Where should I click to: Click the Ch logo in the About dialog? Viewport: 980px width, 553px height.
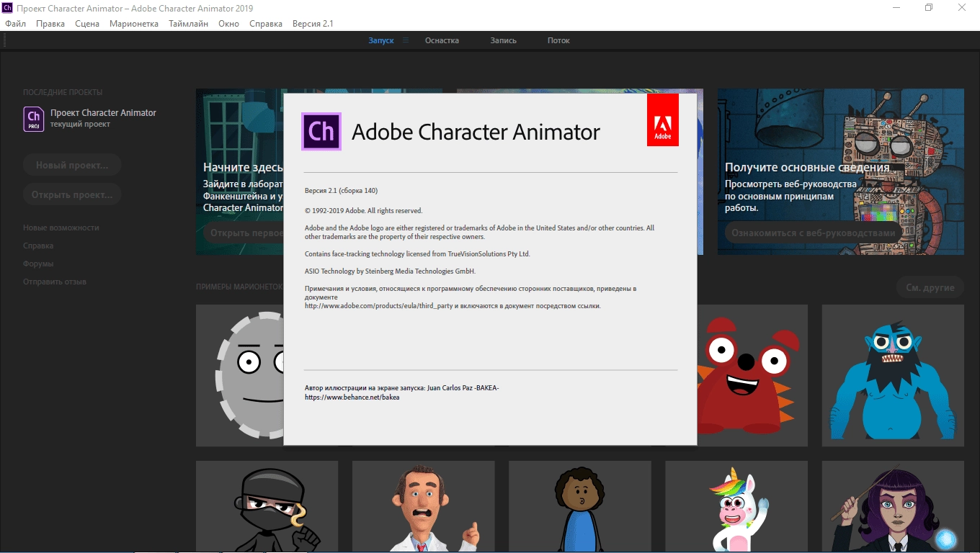pos(321,132)
